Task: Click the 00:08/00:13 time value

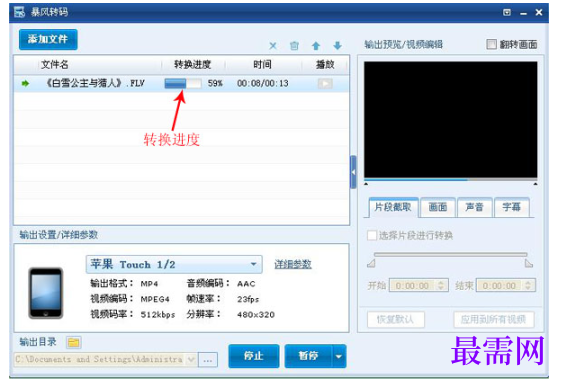Action: [262, 84]
